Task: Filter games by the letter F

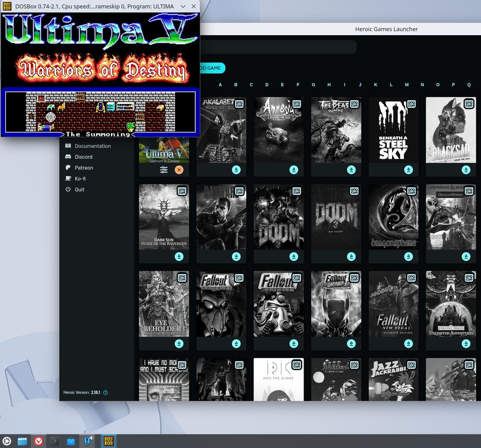Action: click(x=298, y=85)
